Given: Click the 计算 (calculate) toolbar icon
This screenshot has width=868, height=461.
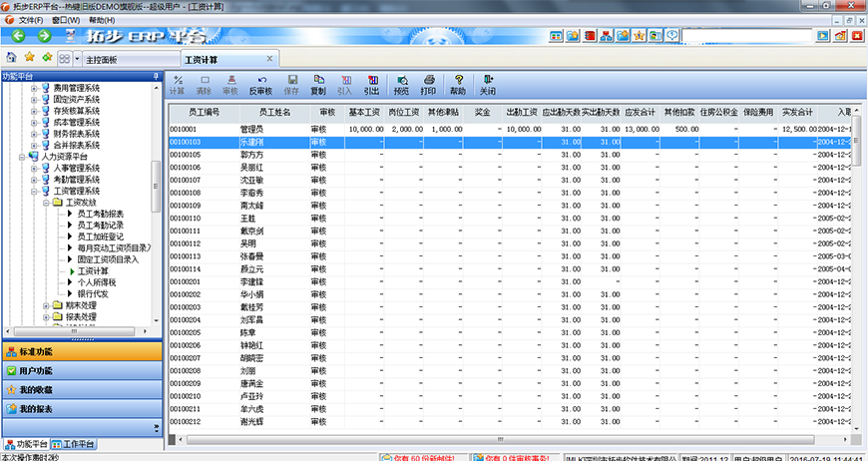Looking at the screenshot, I should click(178, 84).
